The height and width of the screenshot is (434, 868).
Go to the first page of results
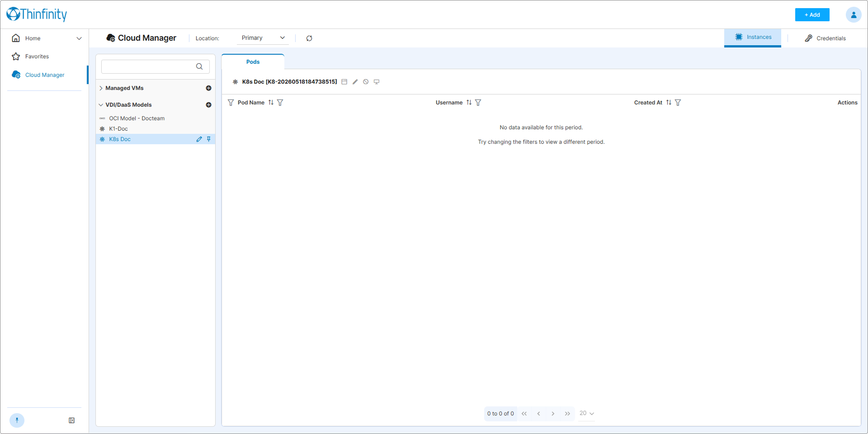click(x=524, y=414)
